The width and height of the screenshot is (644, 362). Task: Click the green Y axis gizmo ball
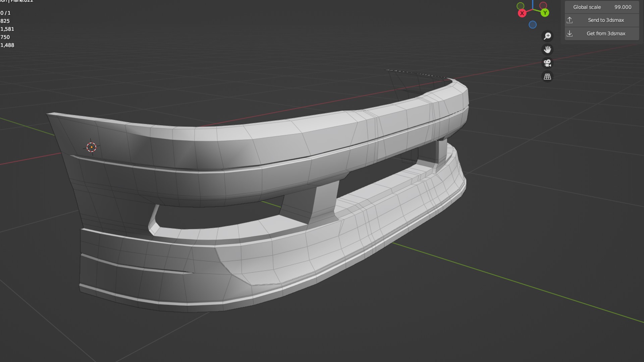click(545, 13)
